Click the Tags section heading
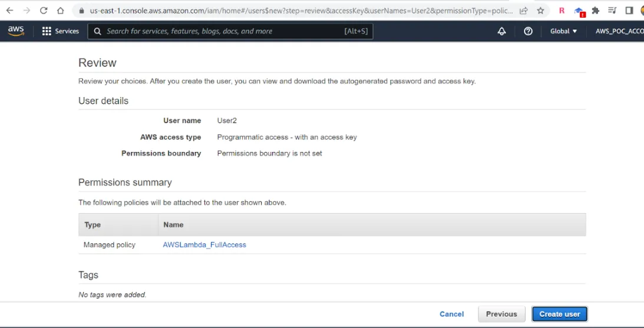The image size is (644, 328). pyautogui.click(x=88, y=275)
